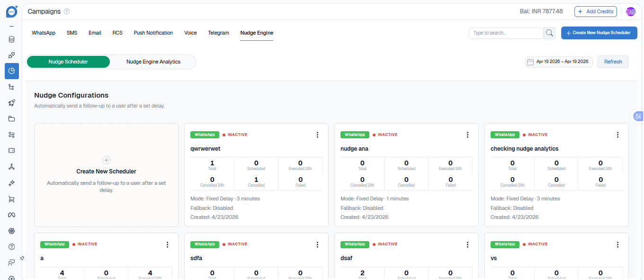Open three-dot menu on dsaf card
The width and height of the screenshot is (644, 280).
click(x=467, y=244)
